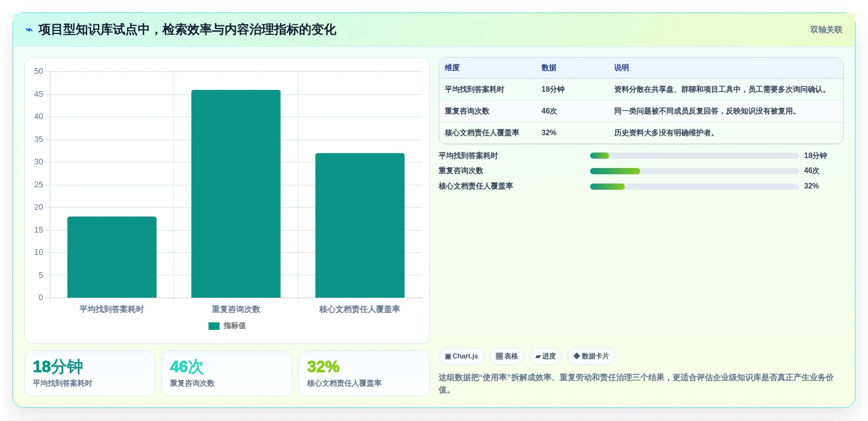The image size is (868, 421).
Task: Click description starting with 同一类问题被不同成员
Action: 707,112
